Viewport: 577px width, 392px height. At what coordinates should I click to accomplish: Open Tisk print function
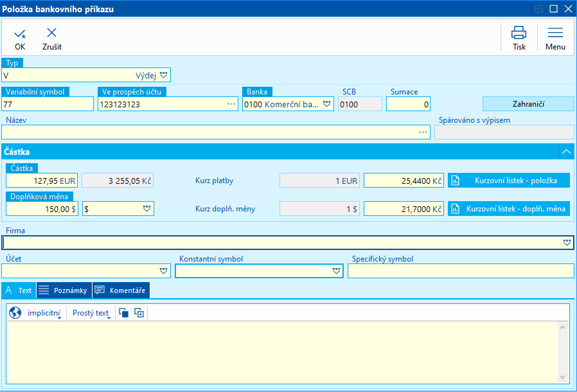519,33
